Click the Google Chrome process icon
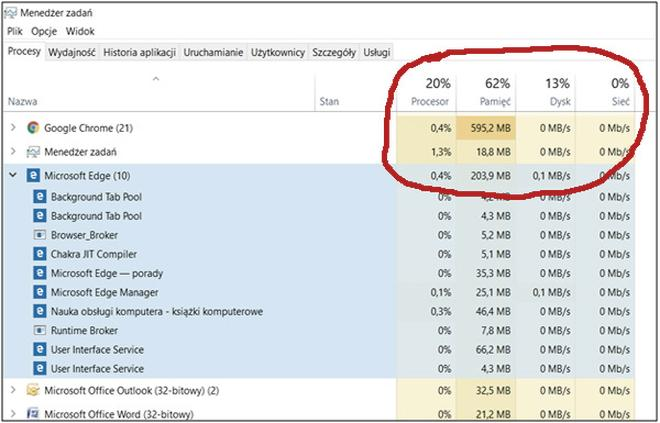The width and height of the screenshot is (660, 423). tap(33, 128)
